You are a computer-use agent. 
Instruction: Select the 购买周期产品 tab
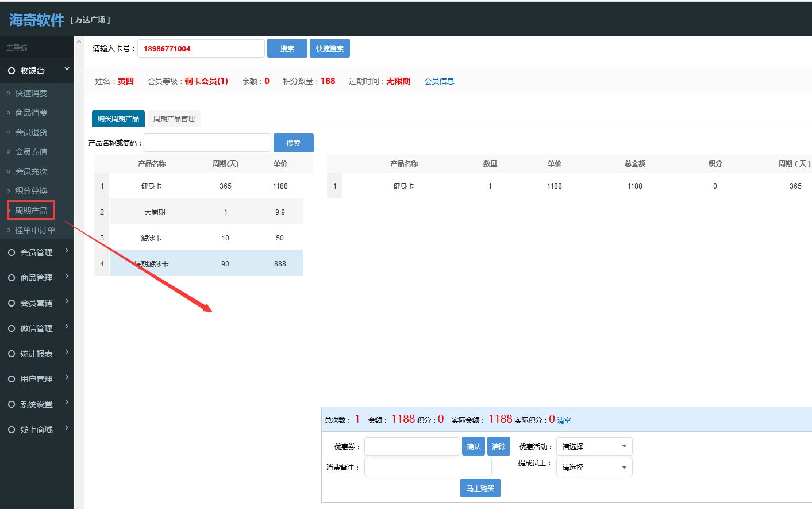click(x=118, y=118)
